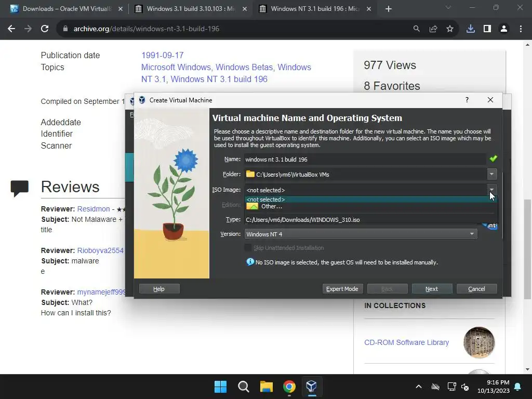This screenshot has height=399, width=532.
Task: Click the address bar URL field
Action: (234, 29)
